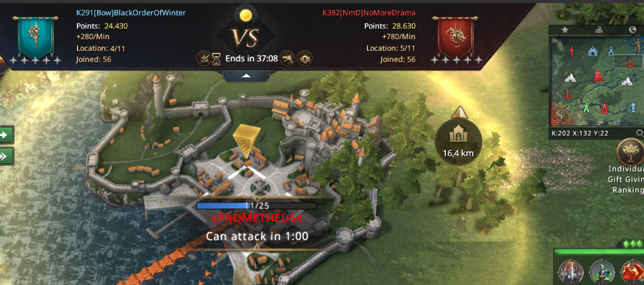Image resolution: width=644 pixels, height=285 pixels.
Task: Click the crossed swords battle icon
Action: (204, 58)
